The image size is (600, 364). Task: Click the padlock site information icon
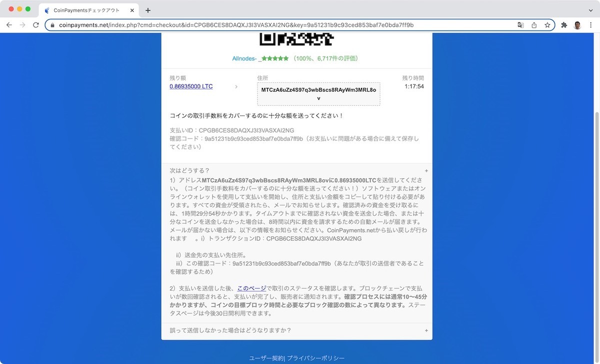coord(52,25)
